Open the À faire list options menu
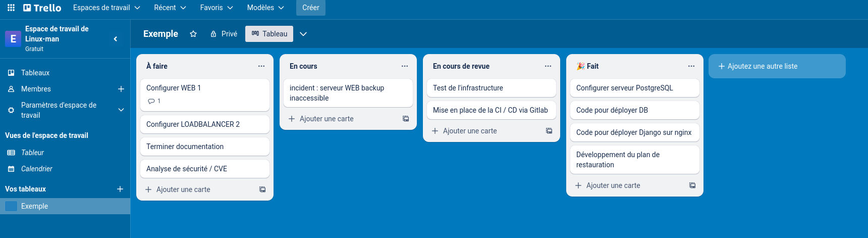Viewport: 868px width, 238px height. [261, 66]
